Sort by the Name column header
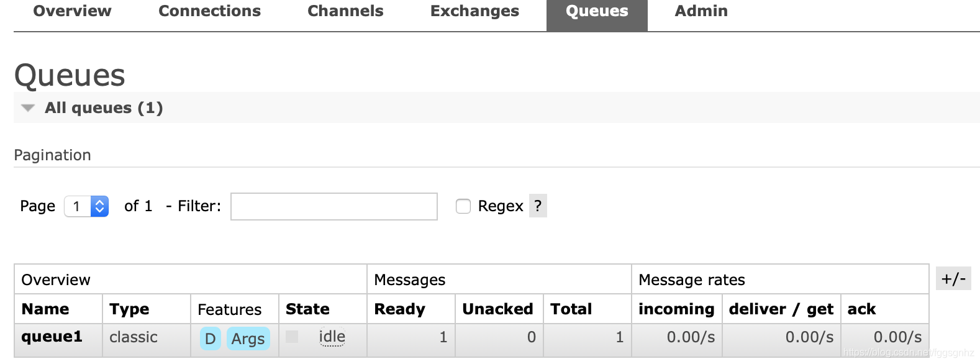This screenshot has height=364, width=980. (45, 309)
